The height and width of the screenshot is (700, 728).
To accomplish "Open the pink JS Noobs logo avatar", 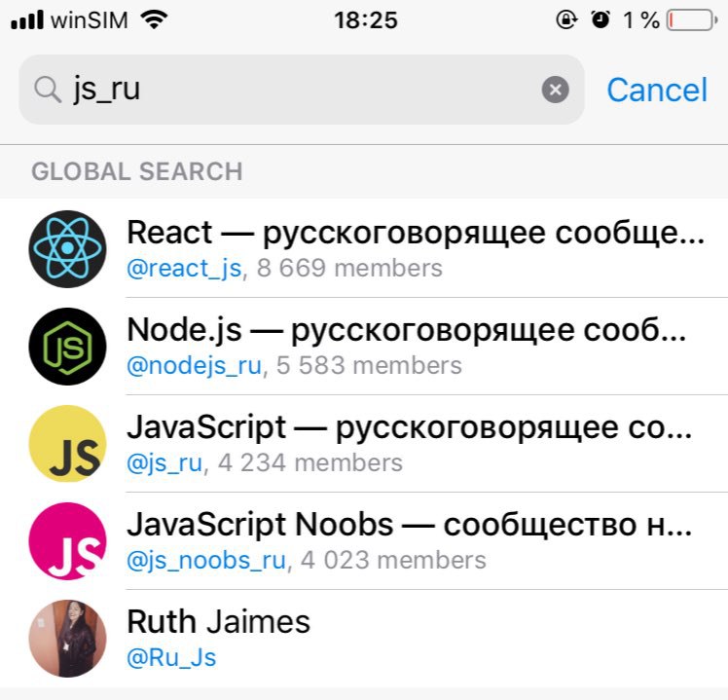I will click(67, 541).
